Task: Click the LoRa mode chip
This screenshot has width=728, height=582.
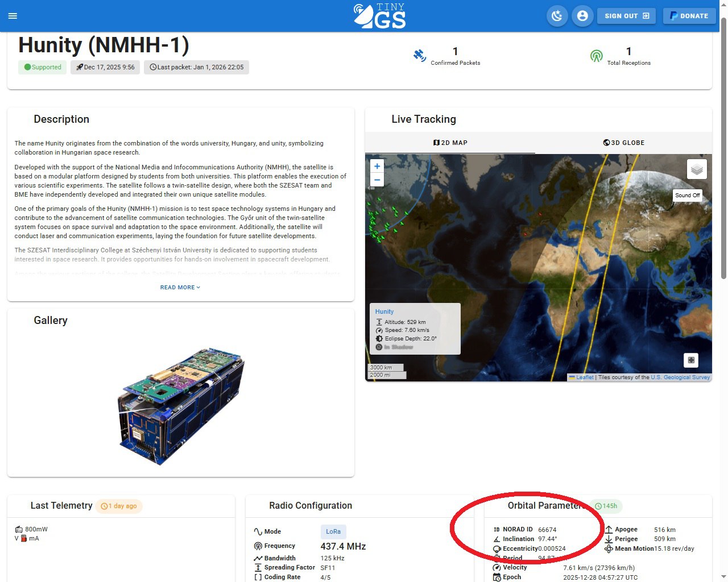Action: click(333, 532)
